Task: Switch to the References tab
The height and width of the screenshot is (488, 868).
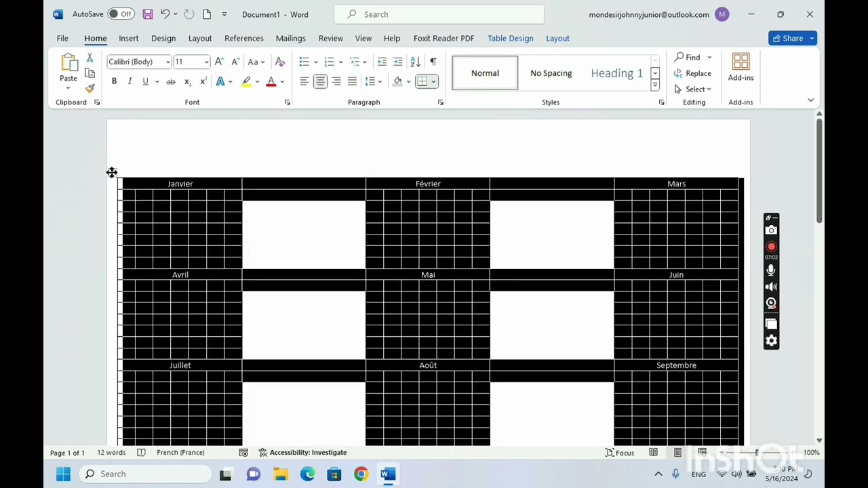Action: (x=243, y=38)
